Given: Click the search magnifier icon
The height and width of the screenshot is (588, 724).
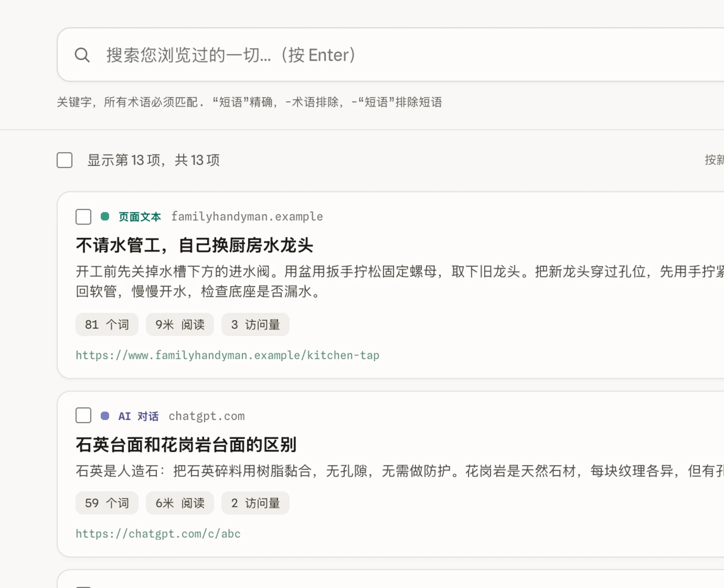Looking at the screenshot, I should 82,55.
